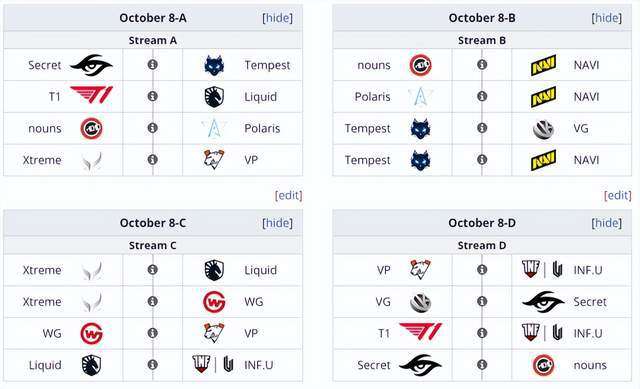Click the WG logo facing Xtreme
This screenshot has width=640, height=389.
tap(214, 302)
